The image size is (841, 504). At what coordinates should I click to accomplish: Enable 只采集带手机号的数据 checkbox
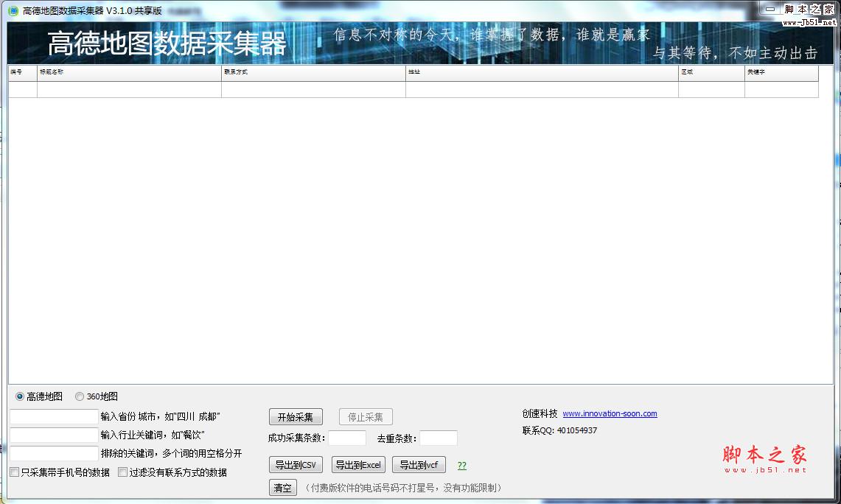15,472
